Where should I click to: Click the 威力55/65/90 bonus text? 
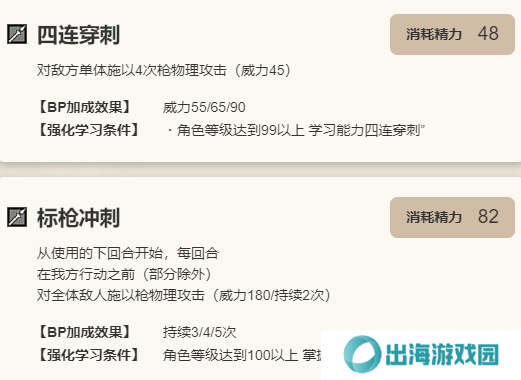(x=204, y=107)
